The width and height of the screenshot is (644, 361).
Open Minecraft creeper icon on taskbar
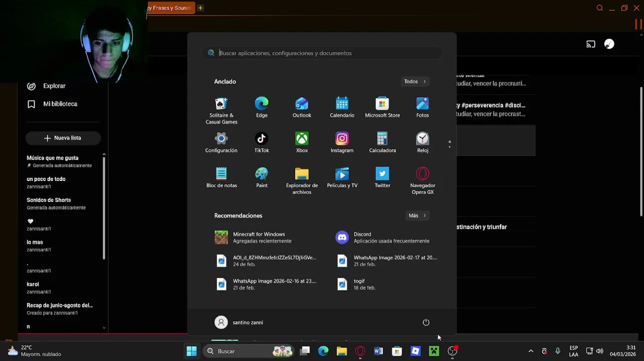(434, 351)
